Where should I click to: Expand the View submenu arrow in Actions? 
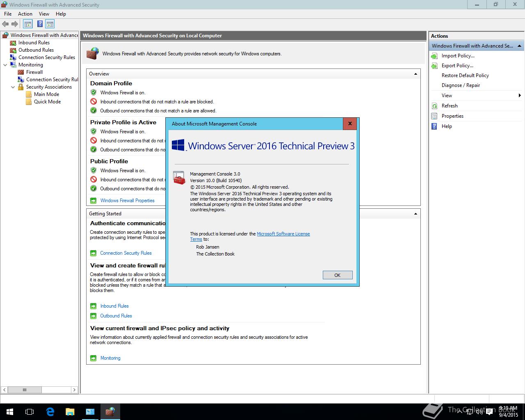[x=520, y=96]
